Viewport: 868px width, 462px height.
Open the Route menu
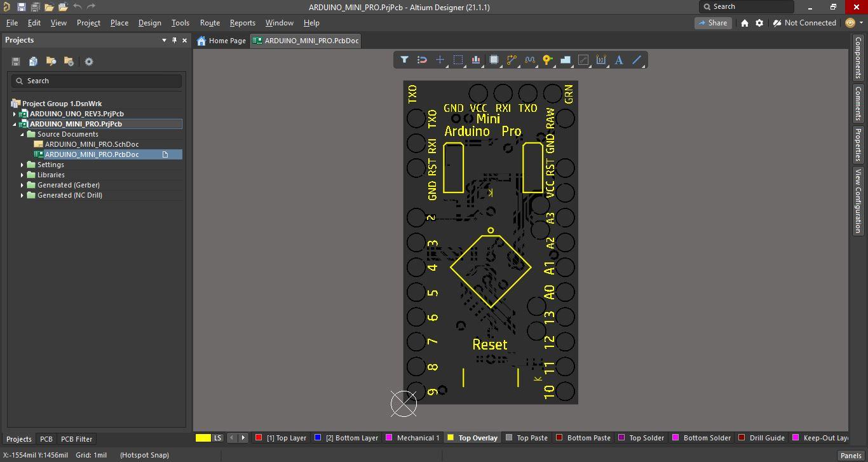coord(210,23)
